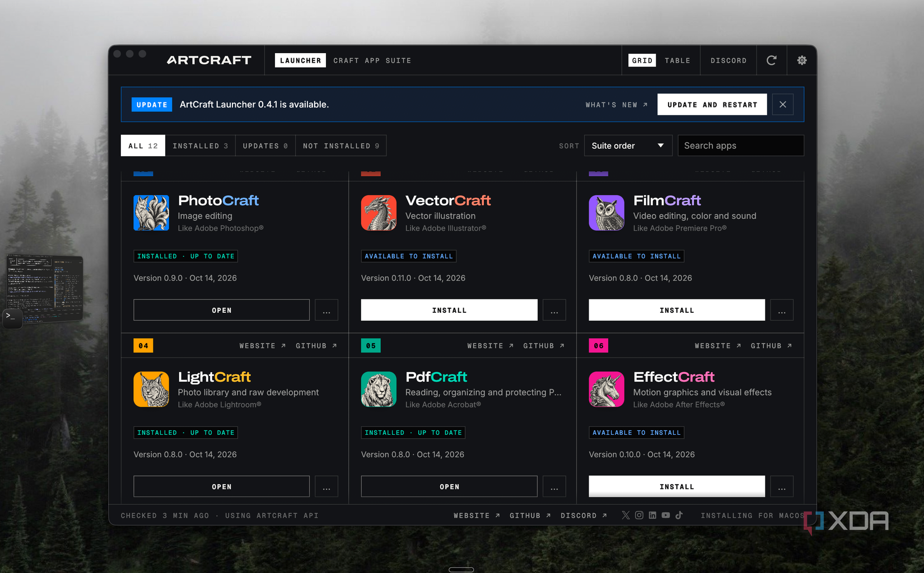This screenshot has width=924, height=573.
Task: Install EffectCraft
Action: tap(676, 486)
